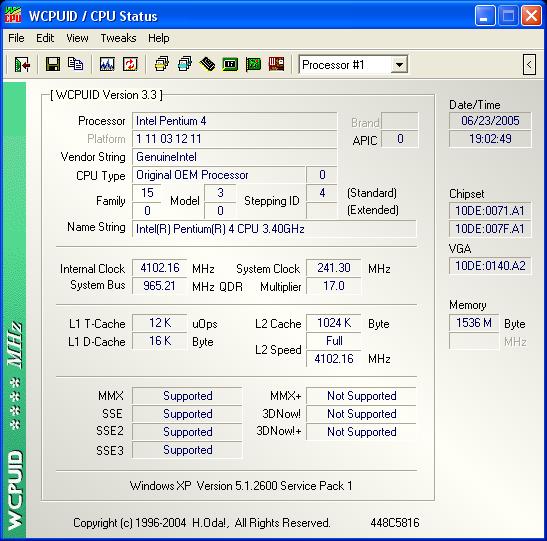The width and height of the screenshot is (547, 541).
Task: Open the Help menu
Action: (x=159, y=38)
